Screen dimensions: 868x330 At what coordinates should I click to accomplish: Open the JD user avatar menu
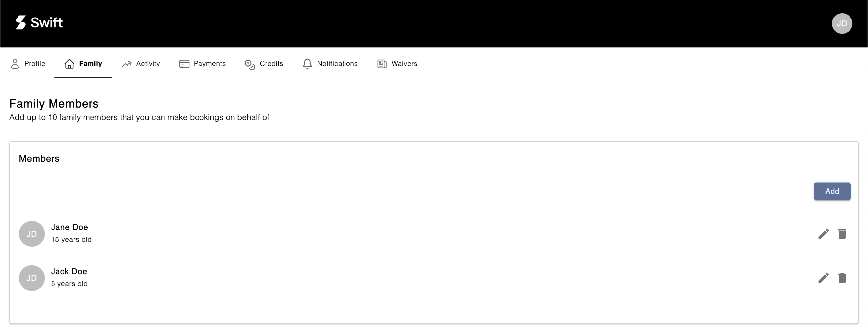click(x=841, y=24)
